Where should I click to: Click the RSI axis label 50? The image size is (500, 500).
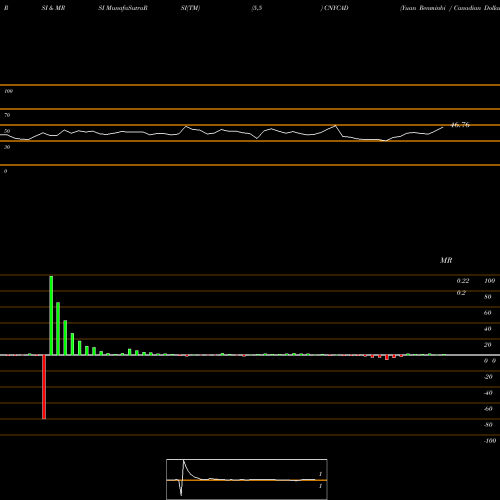(7, 131)
